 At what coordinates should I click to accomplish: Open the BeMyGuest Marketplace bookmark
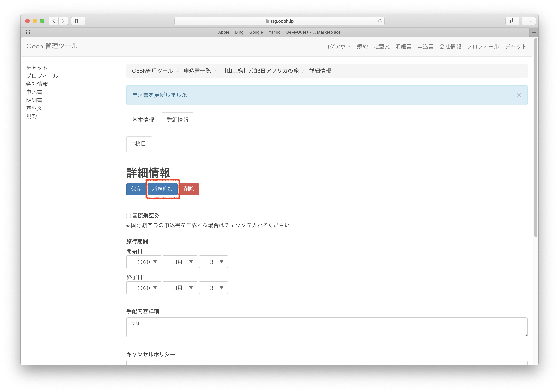tap(313, 32)
